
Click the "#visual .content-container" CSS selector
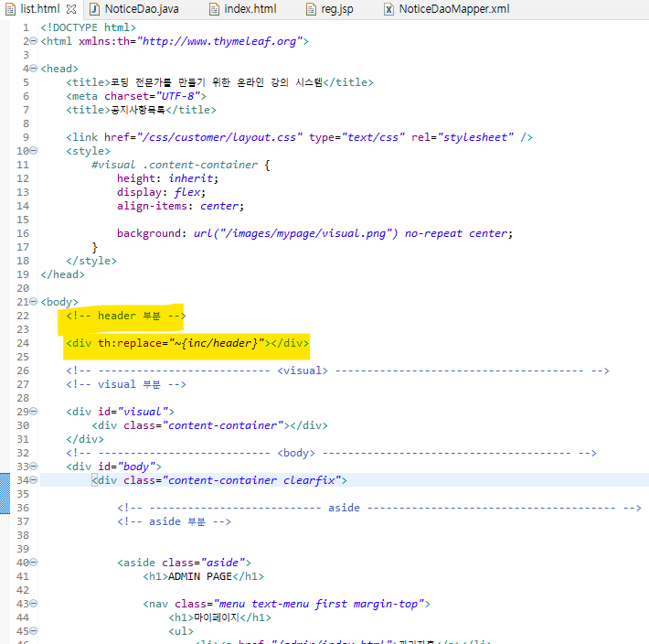tap(175, 165)
